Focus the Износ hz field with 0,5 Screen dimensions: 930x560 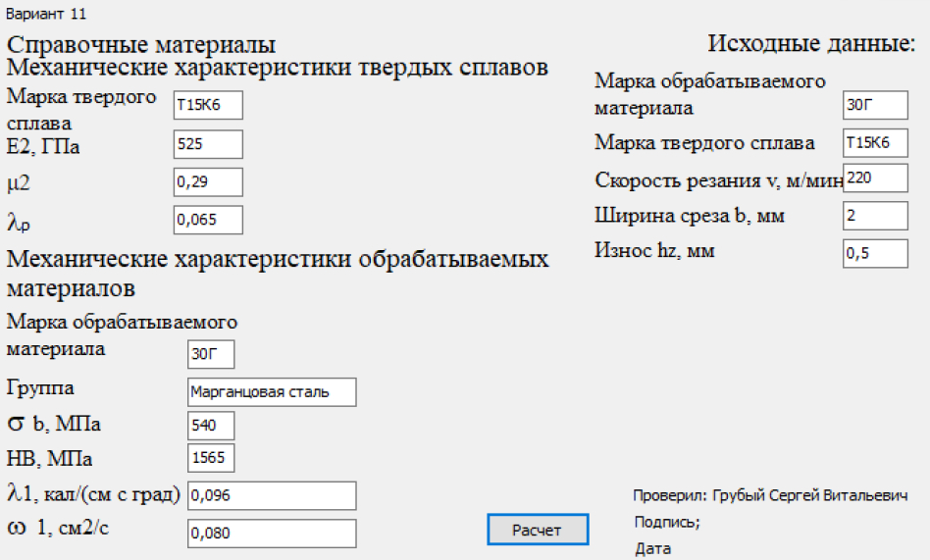click(875, 253)
